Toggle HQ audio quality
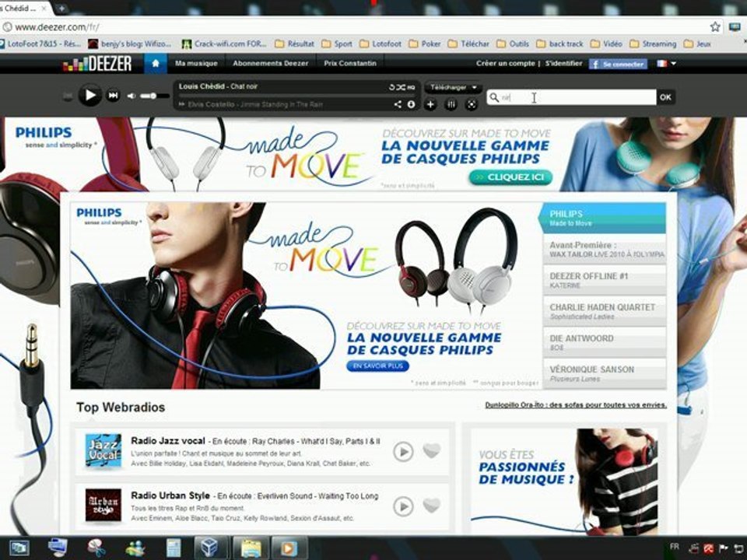Image resolution: width=747 pixels, height=560 pixels. (411, 88)
